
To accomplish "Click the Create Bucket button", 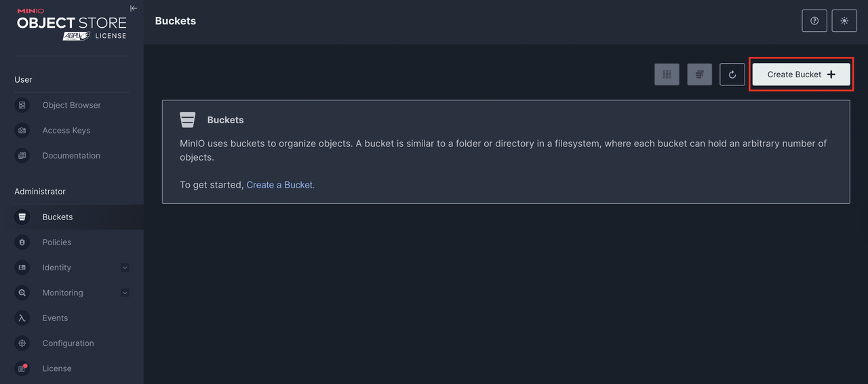I will point(801,74).
